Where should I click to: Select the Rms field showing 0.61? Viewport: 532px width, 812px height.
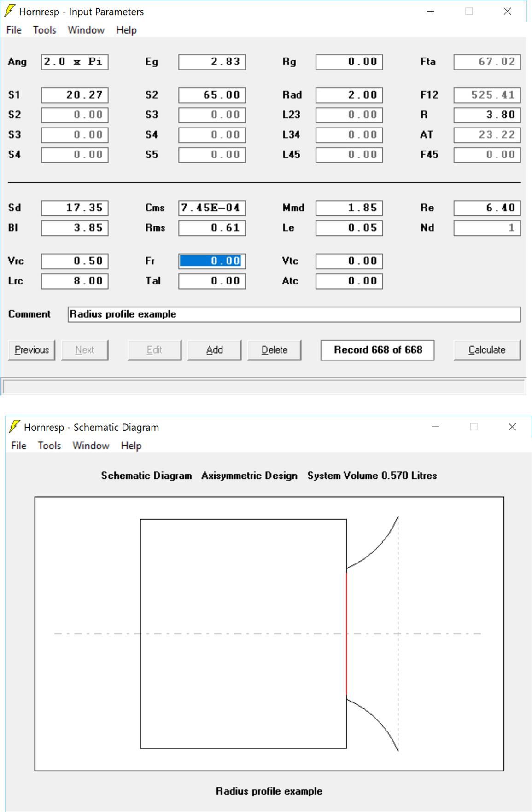(x=212, y=228)
